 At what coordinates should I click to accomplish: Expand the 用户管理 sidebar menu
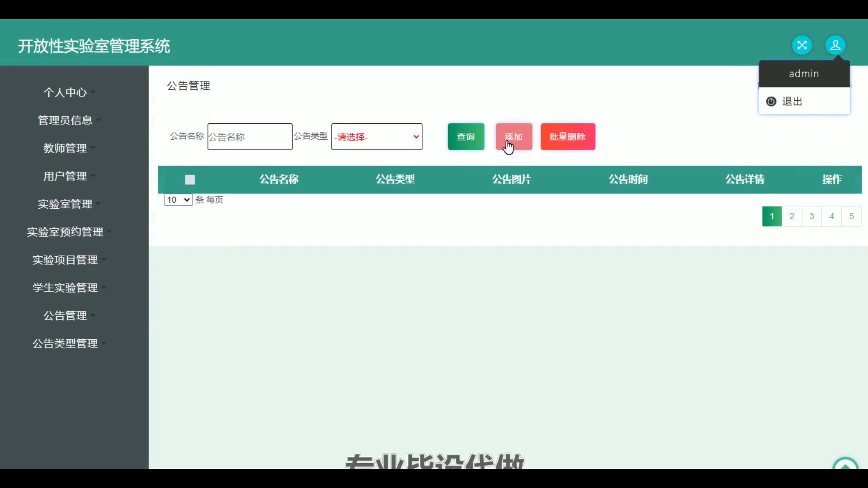click(69, 176)
